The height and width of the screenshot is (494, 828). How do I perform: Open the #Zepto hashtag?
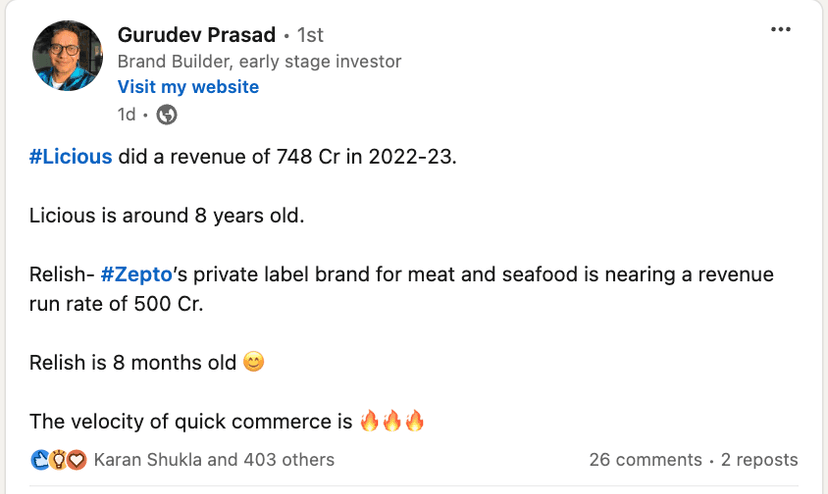coord(136,275)
